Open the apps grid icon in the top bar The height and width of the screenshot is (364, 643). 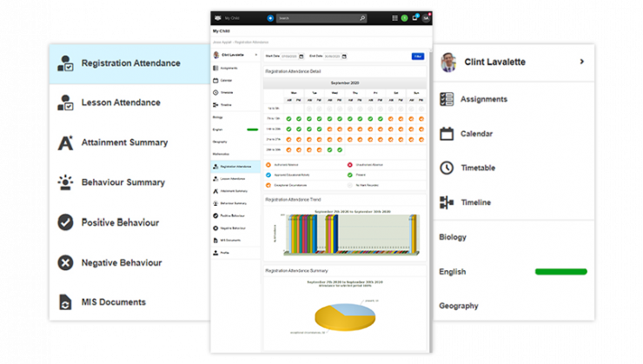click(396, 17)
